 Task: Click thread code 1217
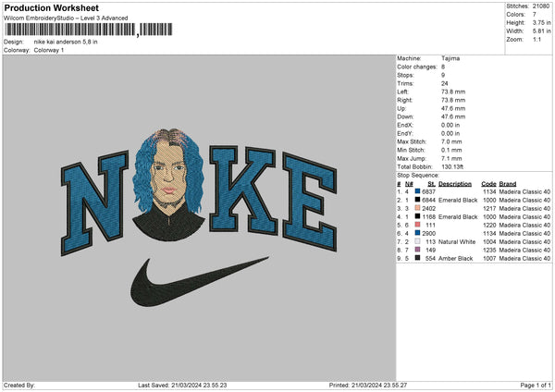[x=489, y=208]
